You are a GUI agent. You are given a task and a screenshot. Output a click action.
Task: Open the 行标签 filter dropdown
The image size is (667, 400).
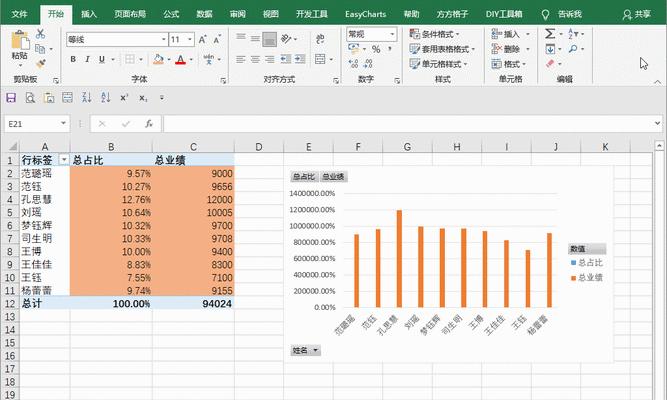(64, 160)
